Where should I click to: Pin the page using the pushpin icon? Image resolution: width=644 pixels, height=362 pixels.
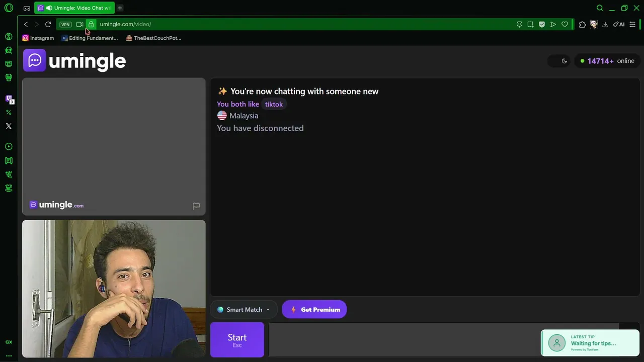point(519,24)
